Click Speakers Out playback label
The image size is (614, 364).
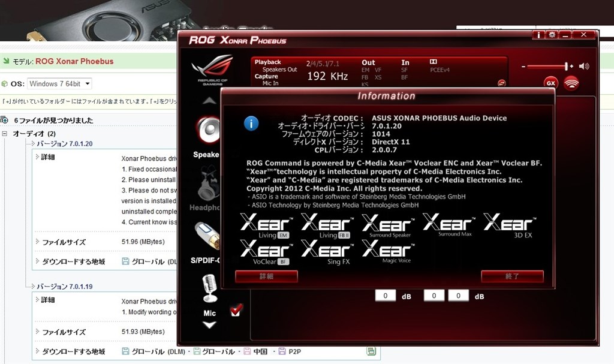279,70
